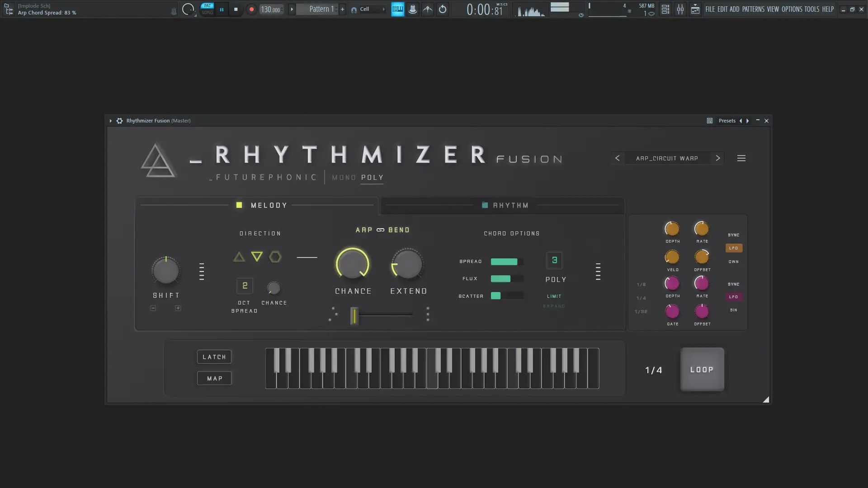This screenshot has height=488, width=868.
Task: Open the FL Studio mixer
Action: click(x=680, y=9)
